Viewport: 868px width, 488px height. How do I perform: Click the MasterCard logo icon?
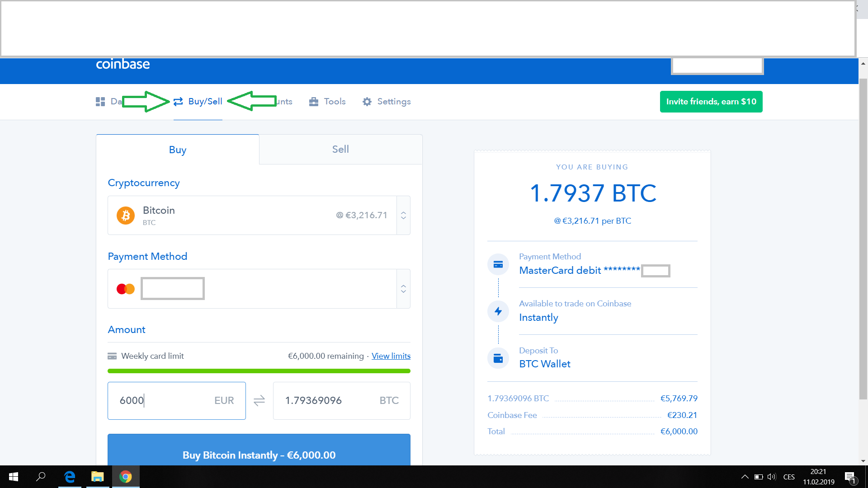click(126, 289)
